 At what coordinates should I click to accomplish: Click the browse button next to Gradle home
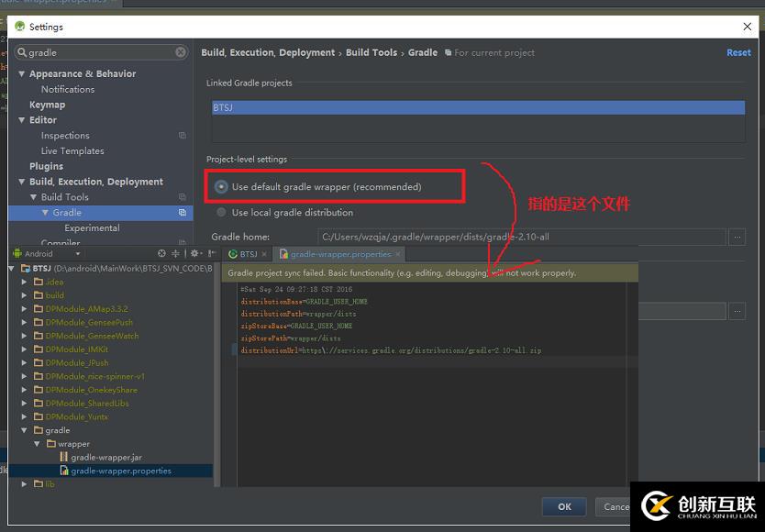click(x=737, y=237)
